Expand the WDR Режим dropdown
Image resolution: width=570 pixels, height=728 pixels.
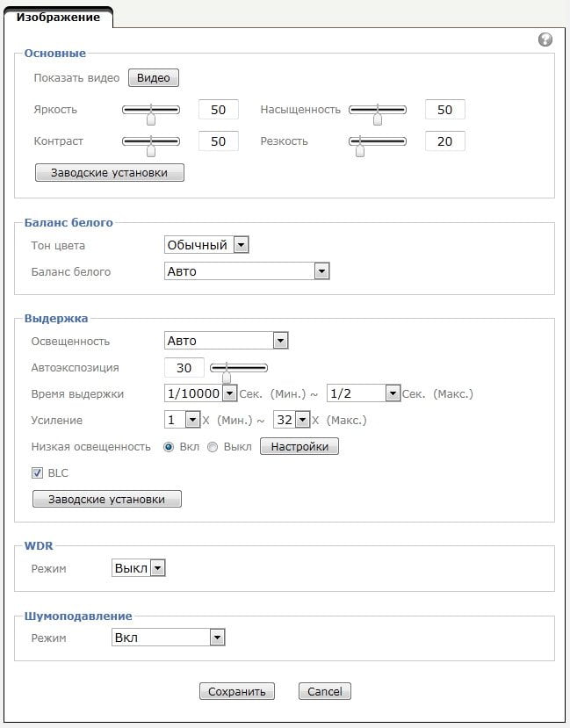tap(138, 568)
